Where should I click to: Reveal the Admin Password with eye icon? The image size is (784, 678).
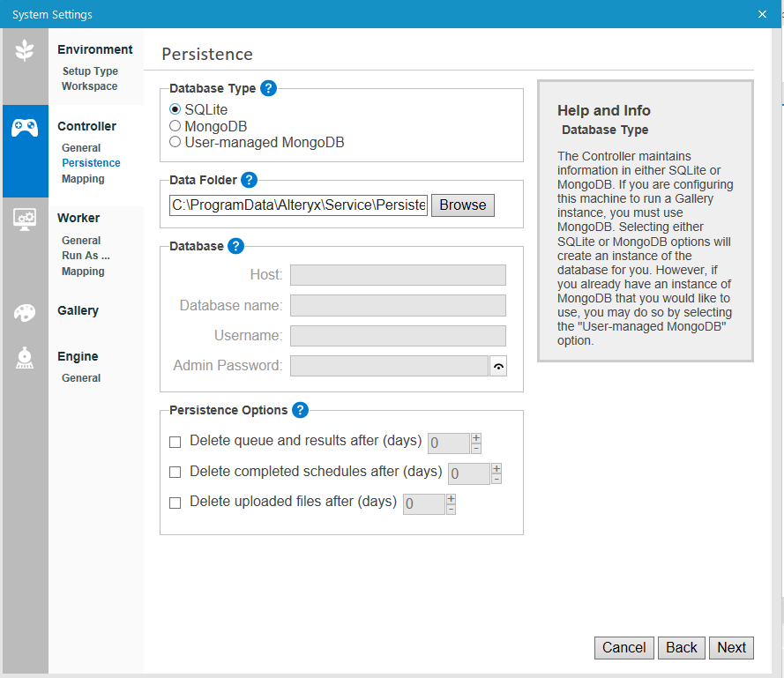tap(498, 366)
